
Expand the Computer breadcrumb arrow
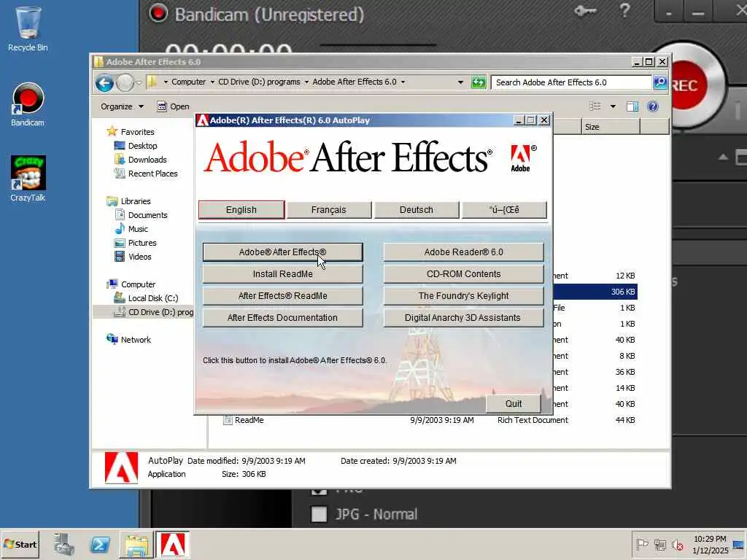pos(212,82)
